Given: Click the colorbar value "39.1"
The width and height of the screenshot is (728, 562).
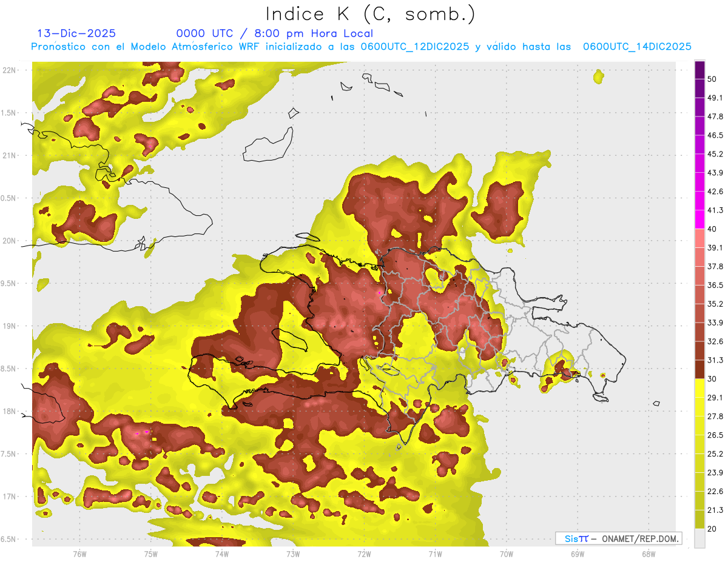Looking at the screenshot, I should coord(715,247).
